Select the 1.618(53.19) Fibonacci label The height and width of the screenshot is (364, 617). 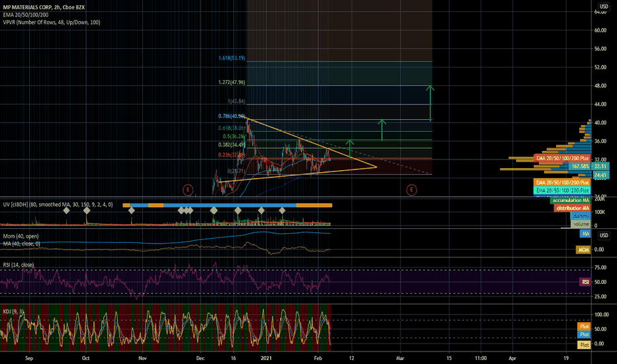pos(232,58)
